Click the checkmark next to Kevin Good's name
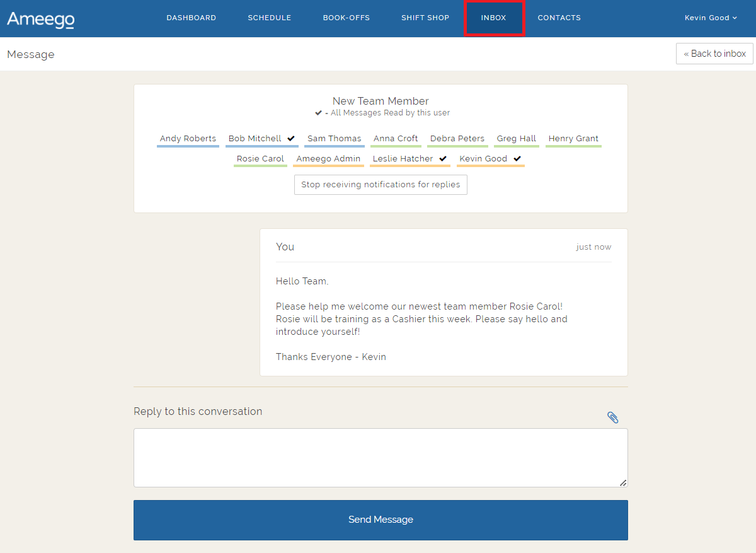 pos(517,158)
